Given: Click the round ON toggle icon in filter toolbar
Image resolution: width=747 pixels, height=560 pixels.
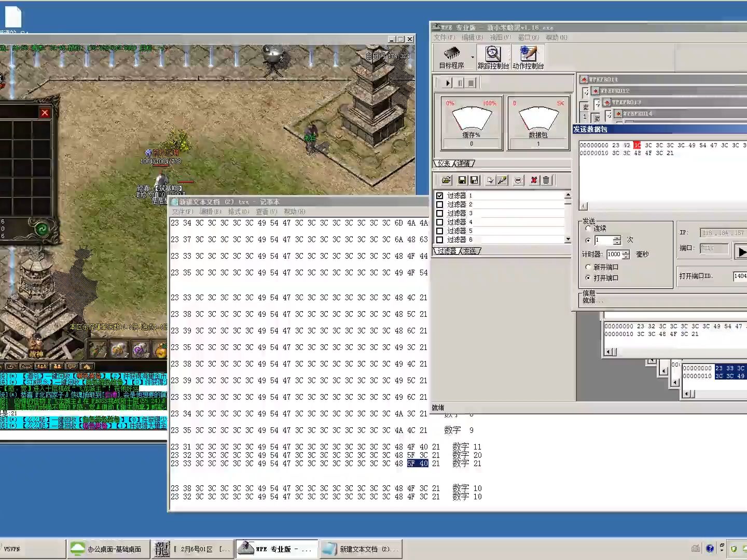Looking at the screenshot, I should [x=518, y=180].
